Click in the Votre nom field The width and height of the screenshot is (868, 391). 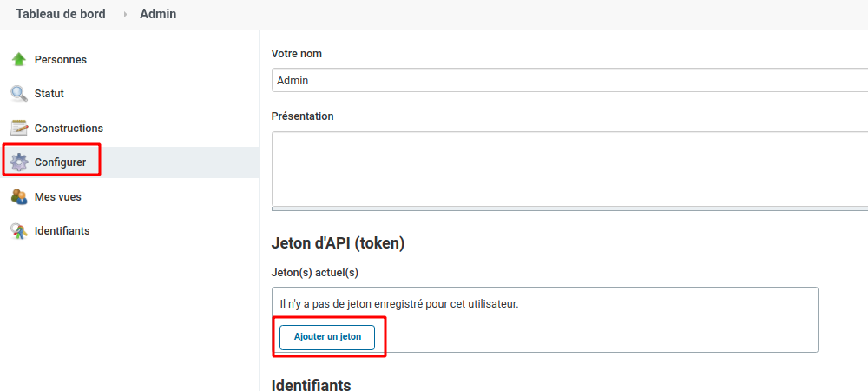(x=569, y=80)
